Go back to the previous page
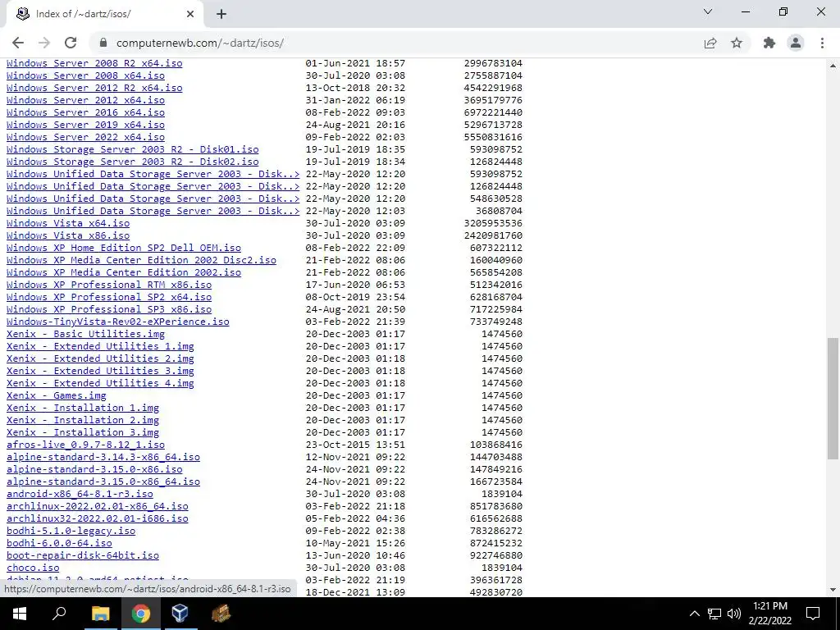Image resolution: width=840 pixels, height=630 pixels. point(18,43)
